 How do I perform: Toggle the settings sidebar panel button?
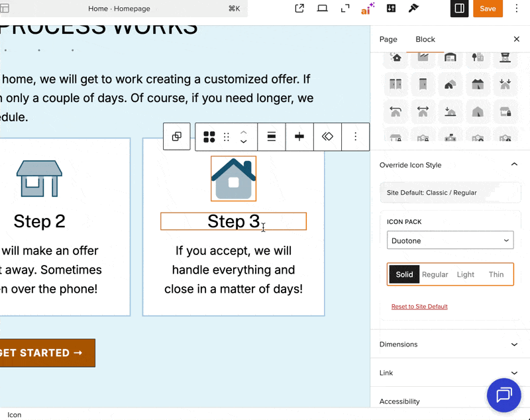459,9
